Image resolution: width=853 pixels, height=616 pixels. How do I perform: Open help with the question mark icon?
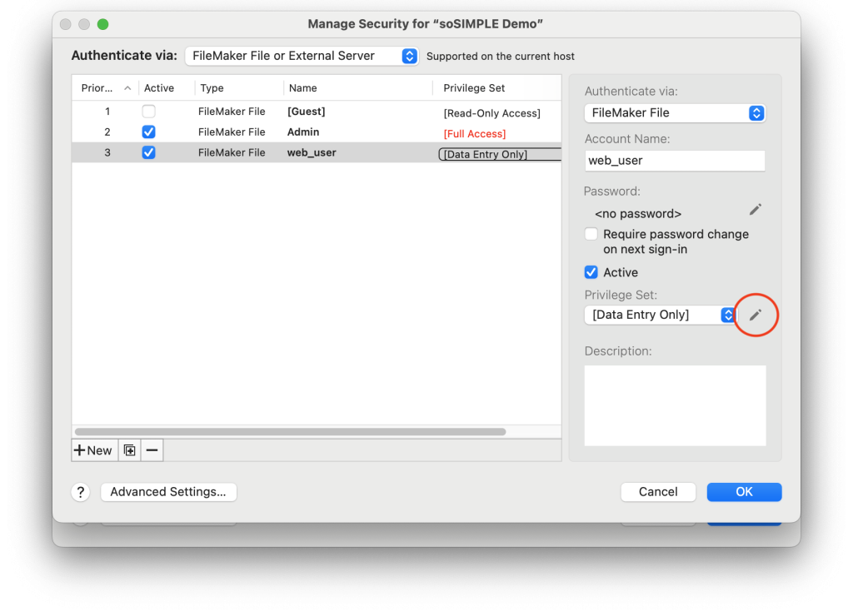(x=80, y=492)
